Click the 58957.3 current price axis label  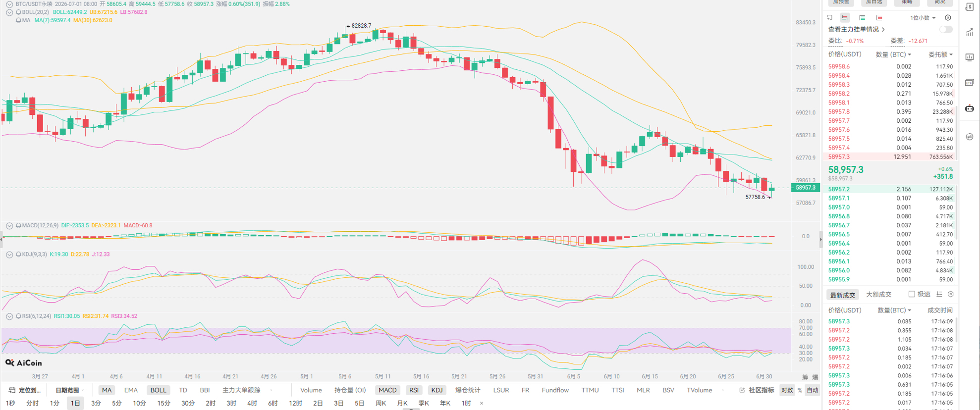pos(806,188)
